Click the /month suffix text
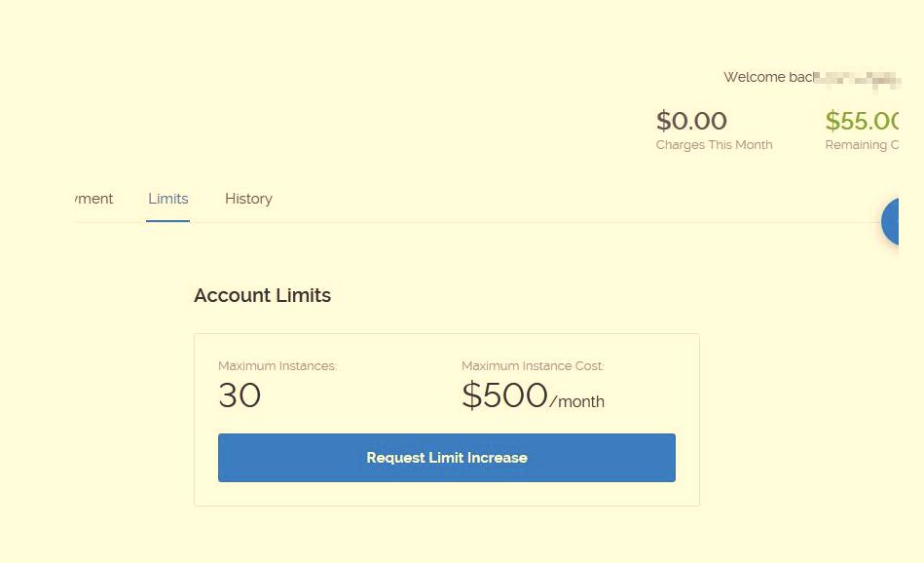Image resolution: width=924 pixels, height=563 pixels. [x=577, y=401]
